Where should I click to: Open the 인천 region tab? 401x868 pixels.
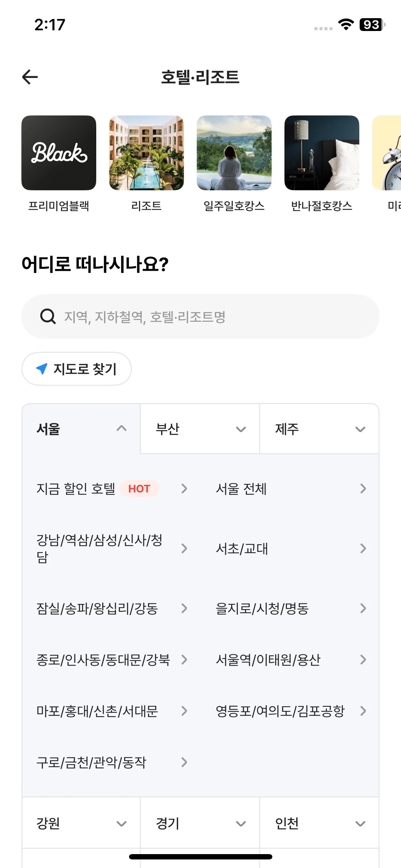[319, 823]
